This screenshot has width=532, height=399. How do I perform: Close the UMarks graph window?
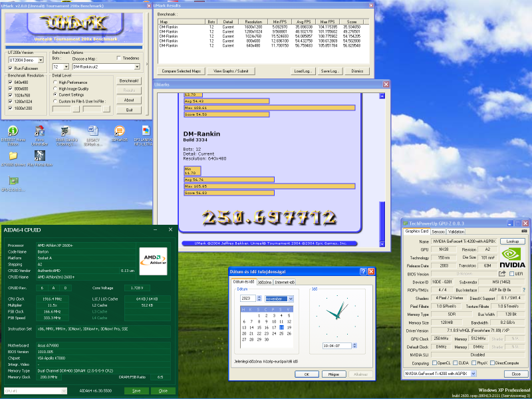point(386,84)
